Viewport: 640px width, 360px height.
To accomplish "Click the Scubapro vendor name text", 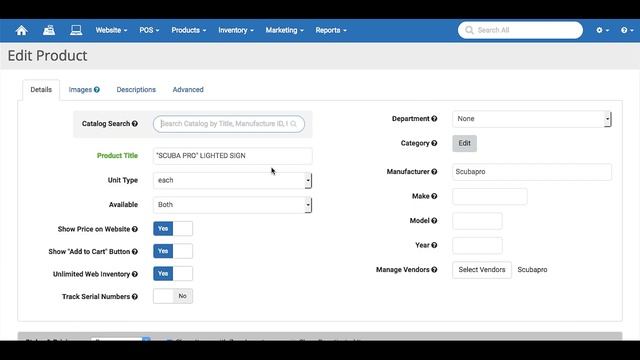I will coord(532,270).
